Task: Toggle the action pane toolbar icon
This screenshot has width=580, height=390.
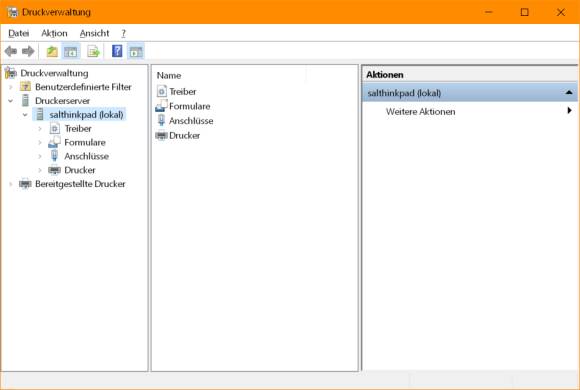Action: [x=136, y=51]
